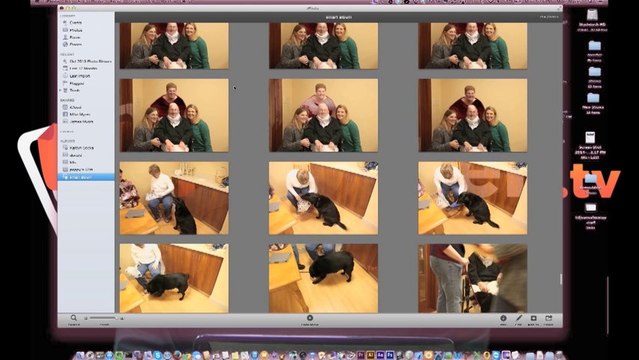Open Finder in the Dock
Viewport: 639px width, 360px height.
tap(80, 355)
